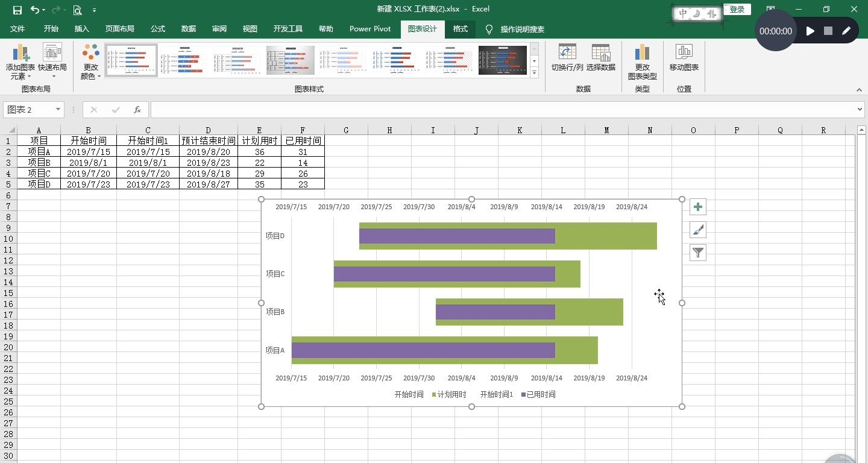
Task: Click the formula bar input area
Action: pyautogui.click(x=503, y=110)
